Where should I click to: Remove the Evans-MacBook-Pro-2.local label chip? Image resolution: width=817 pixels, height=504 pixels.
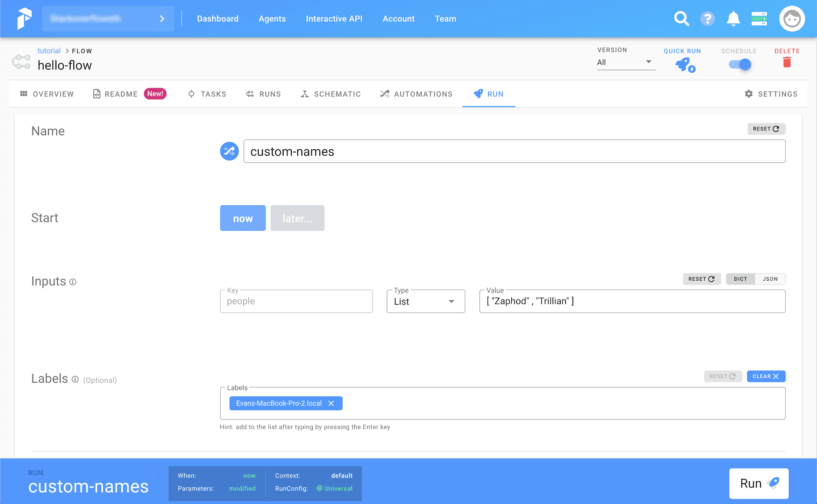pyautogui.click(x=331, y=403)
